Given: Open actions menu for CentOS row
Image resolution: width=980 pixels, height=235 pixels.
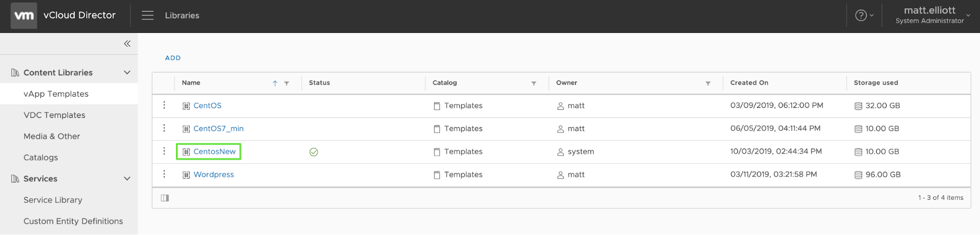Looking at the screenshot, I should coord(164,105).
